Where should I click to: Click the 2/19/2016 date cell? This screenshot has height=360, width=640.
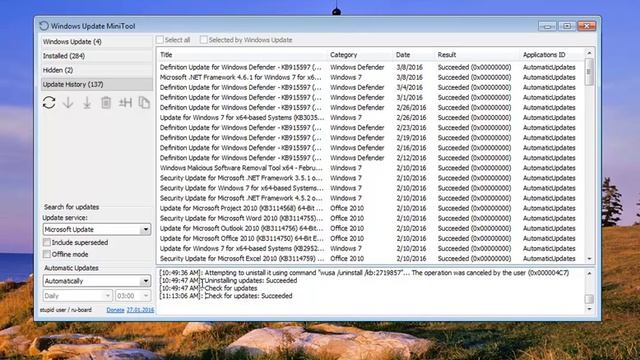pos(411,138)
